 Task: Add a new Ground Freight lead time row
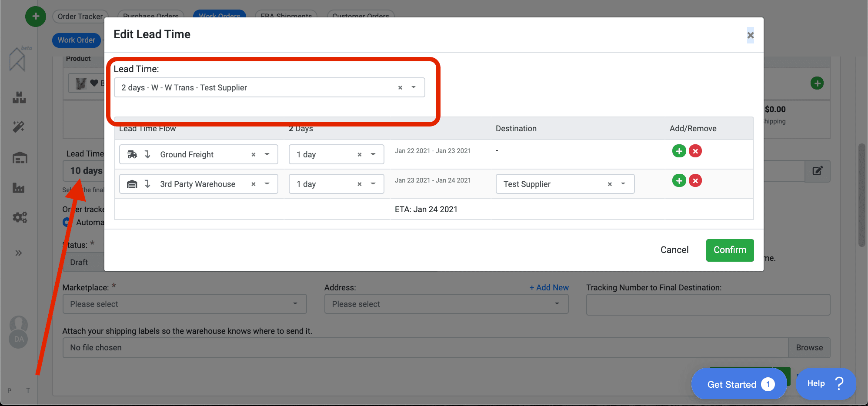click(x=679, y=151)
